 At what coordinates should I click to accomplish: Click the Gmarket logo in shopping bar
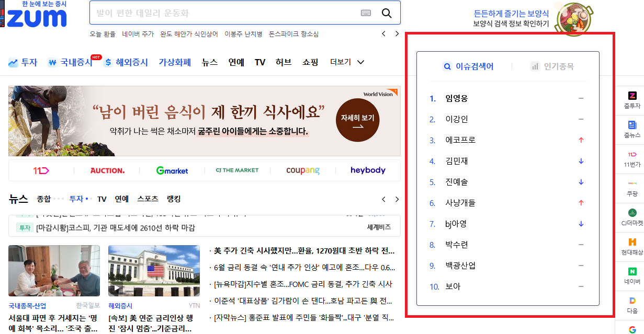coord(172,170)
